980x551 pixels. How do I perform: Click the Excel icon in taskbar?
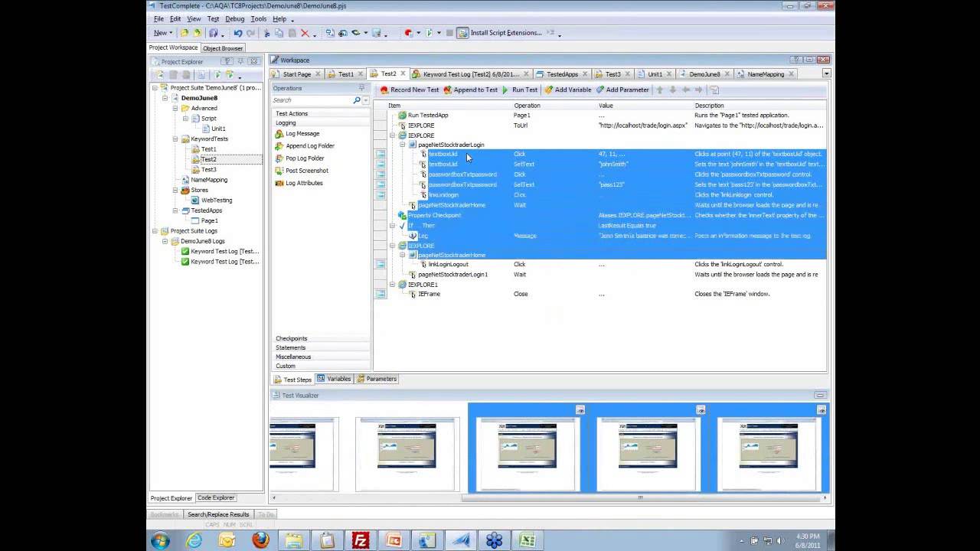pos(527,540)
